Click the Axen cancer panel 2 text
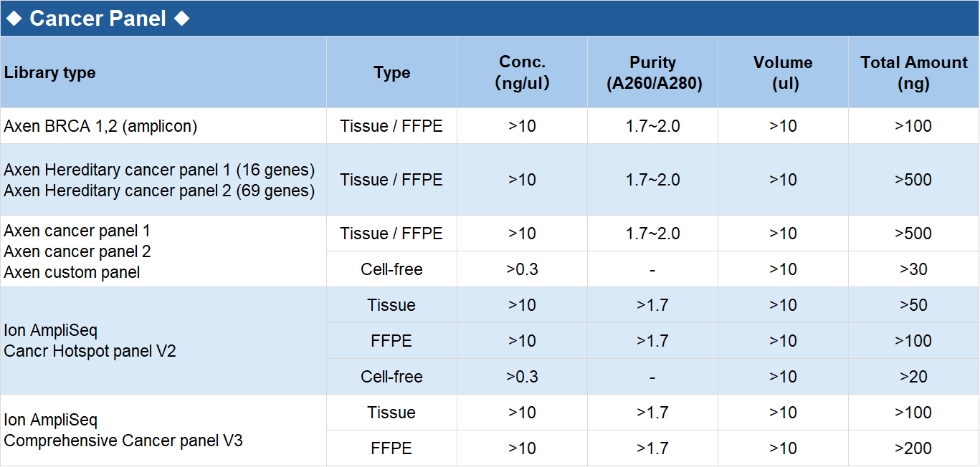The image size is (980, 467). [x=77, y=252]
